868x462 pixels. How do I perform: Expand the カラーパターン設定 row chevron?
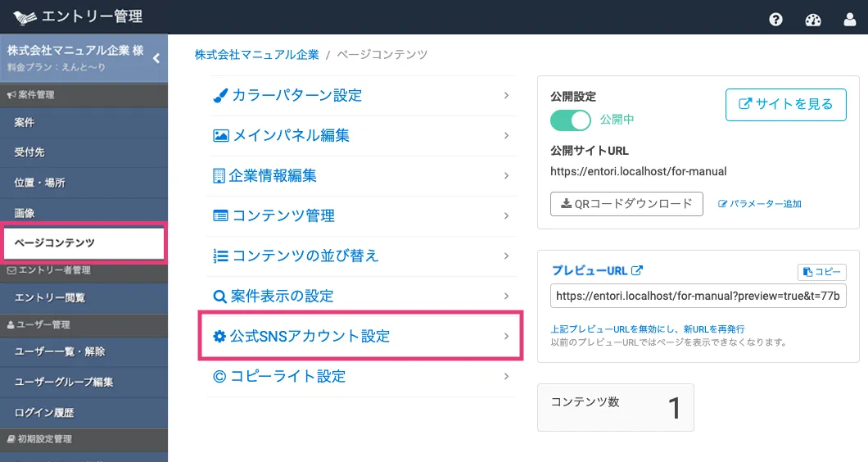click(506, 96)
